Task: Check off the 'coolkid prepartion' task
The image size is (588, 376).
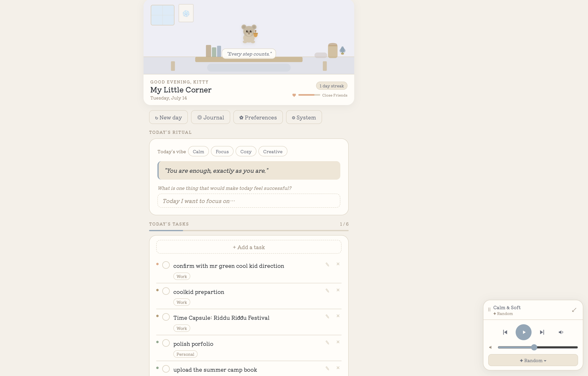Action: pos(166,291)
